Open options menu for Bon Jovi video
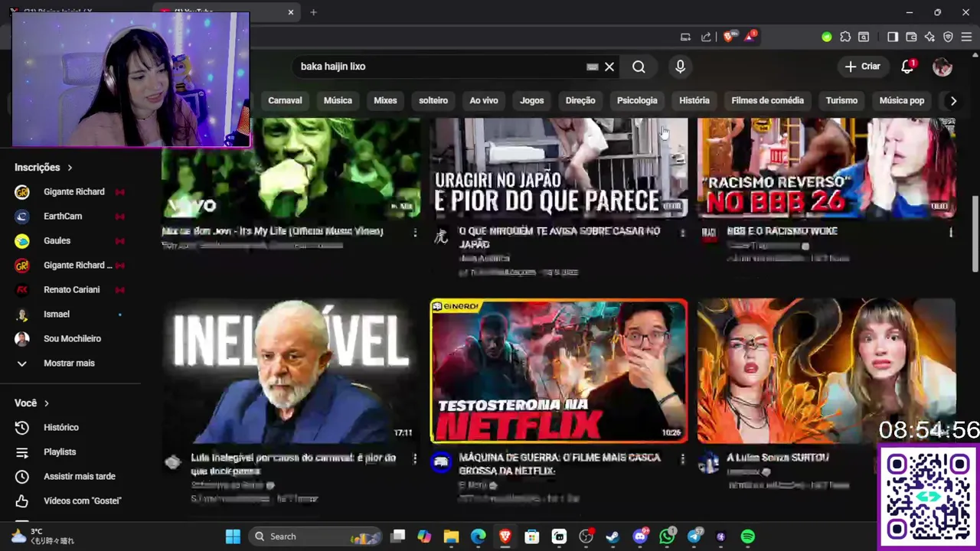The width and height of the screenshot is (980, 551). (415, 232)
